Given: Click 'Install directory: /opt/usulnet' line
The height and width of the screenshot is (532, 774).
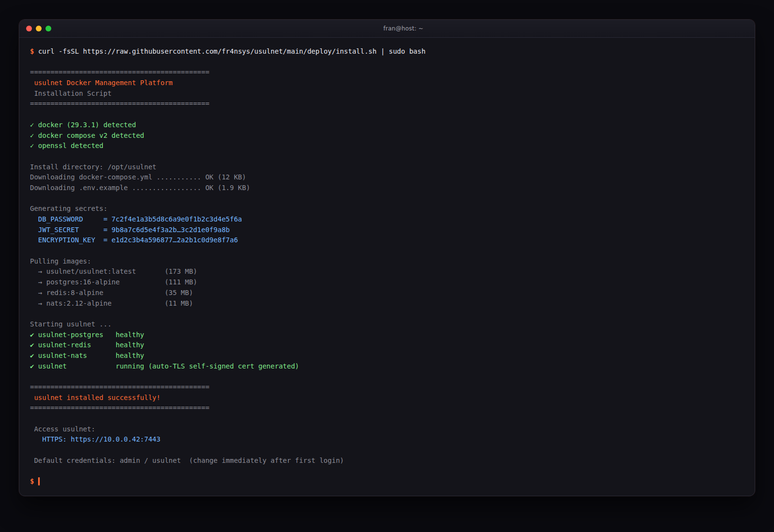Looking at the screenshot, I should (x=93, y=167).
